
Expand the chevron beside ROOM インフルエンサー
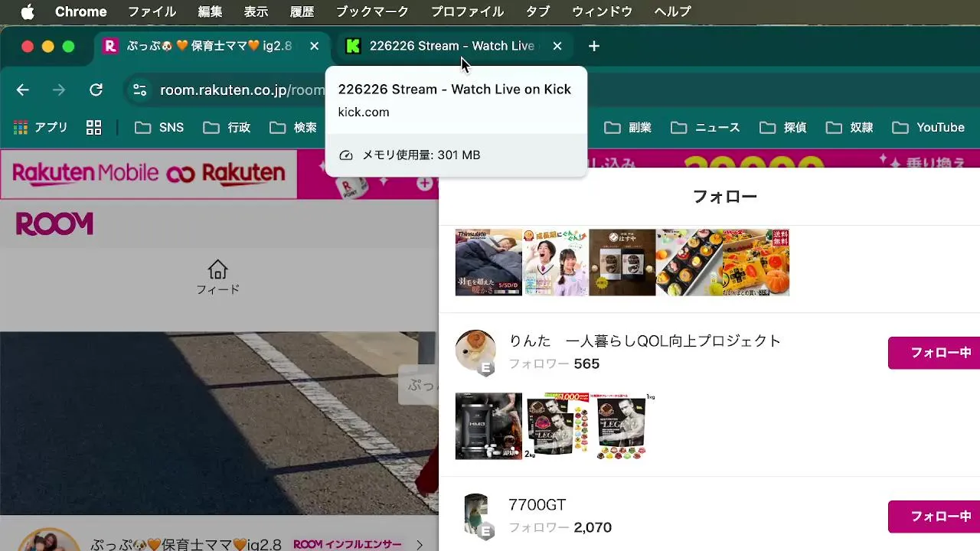click(x=420, y=545)
